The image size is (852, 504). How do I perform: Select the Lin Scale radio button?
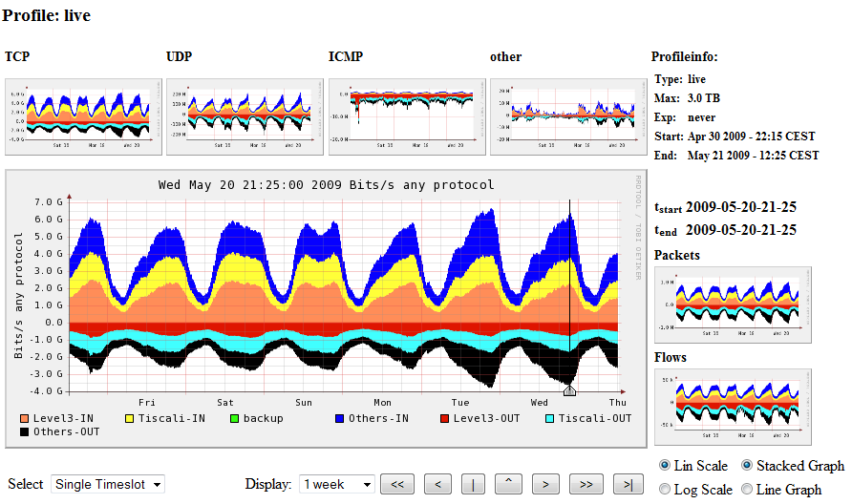tap(665, 466)
